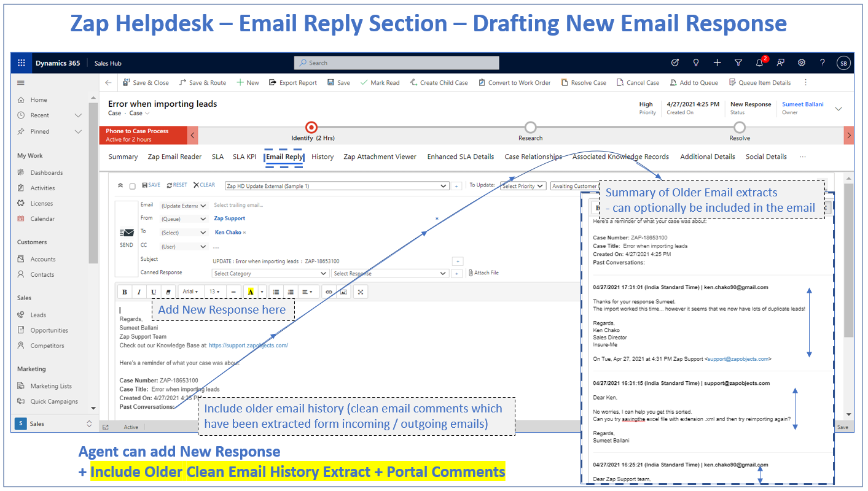The width and height of the screenshot is (868, 491).
Task: Open the Arial font family dropdown
Action: tap(190, 292)
